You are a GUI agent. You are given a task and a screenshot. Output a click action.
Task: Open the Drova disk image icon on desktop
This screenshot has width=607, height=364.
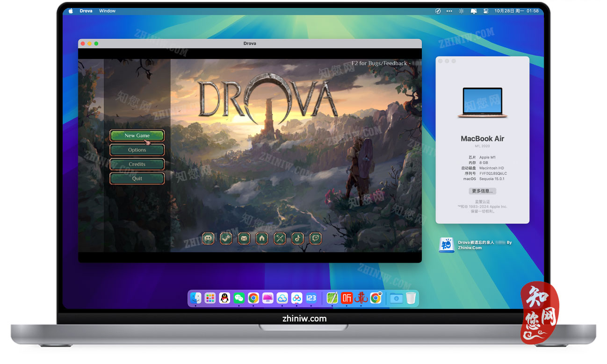point(447,245)
